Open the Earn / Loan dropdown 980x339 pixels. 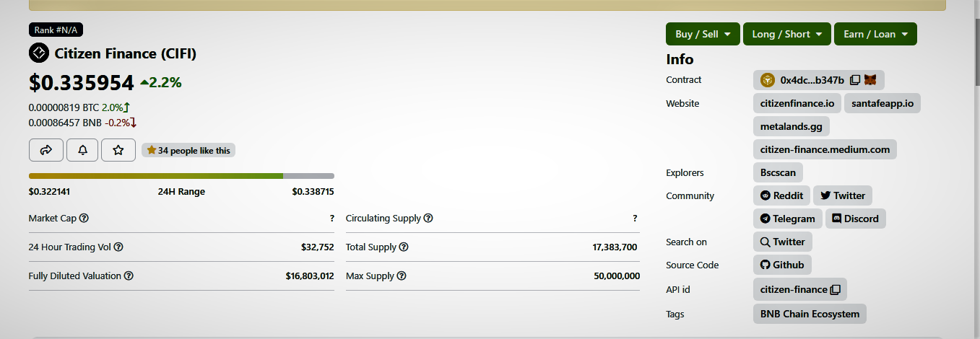[875, 34]
